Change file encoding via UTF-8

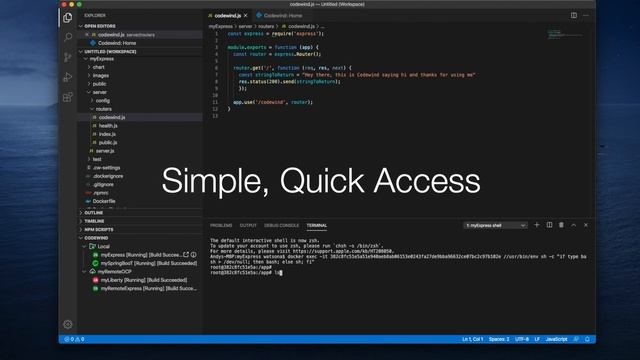coord(522,339)
